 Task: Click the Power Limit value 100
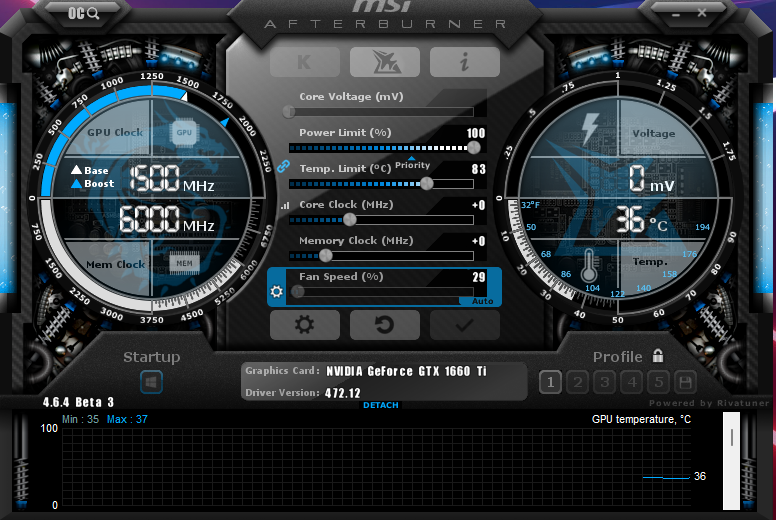click(x=476, y=133)
